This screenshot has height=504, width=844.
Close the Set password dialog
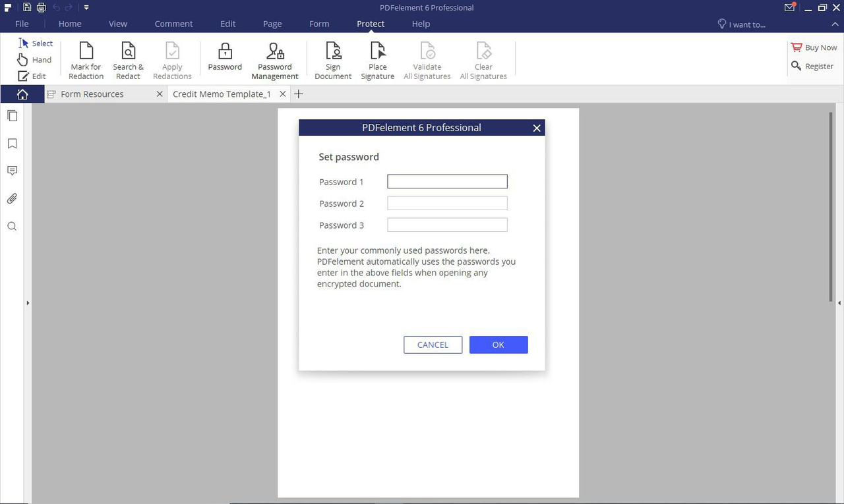[537, 128]
